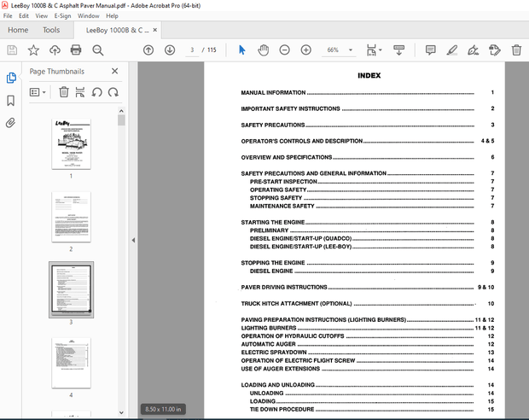Viewport: 529px width, 420px height.
Task: Activate the Hand pan tool
Action: point(263,50)
